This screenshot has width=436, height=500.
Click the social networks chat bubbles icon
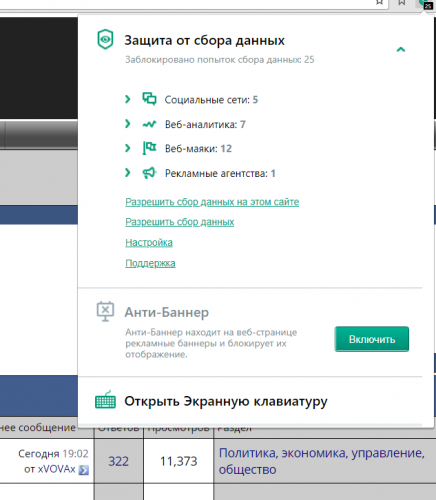coord(149,99)
